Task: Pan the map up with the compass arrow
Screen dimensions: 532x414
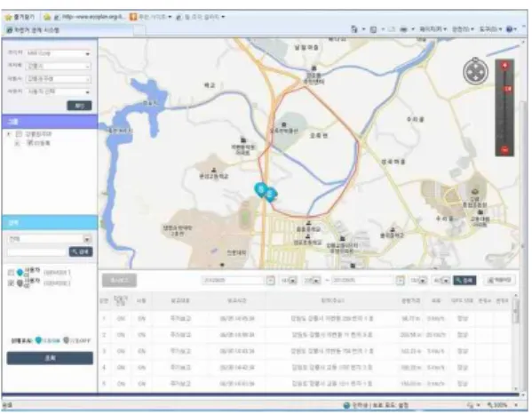Action: coord(475,65)
